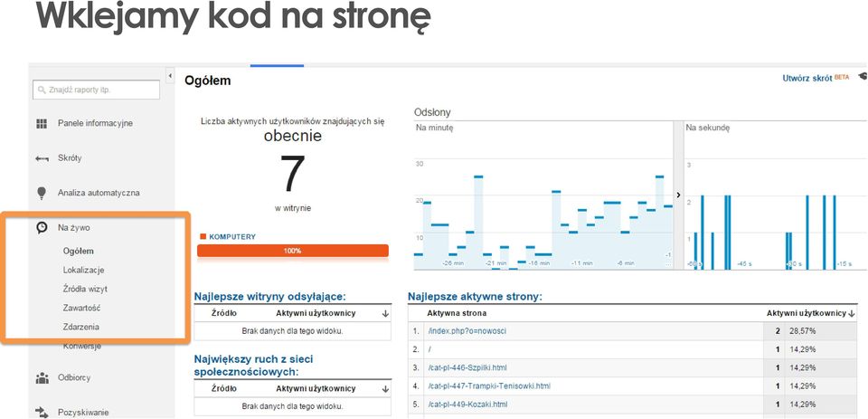This screenshot has height=419, width=868.
Task: Open Panele informacyjne grid icon
Action: point(42,124)
